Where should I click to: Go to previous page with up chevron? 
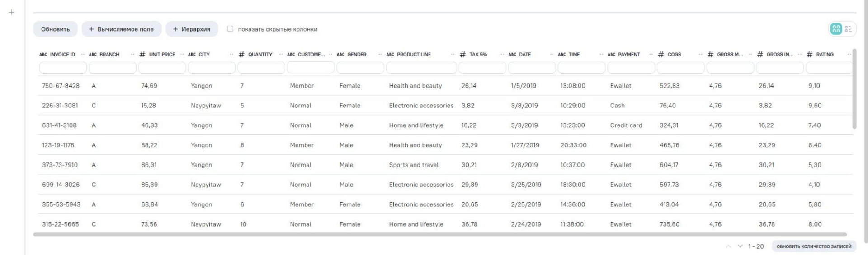pyautogui.click(x=728, y=246)
